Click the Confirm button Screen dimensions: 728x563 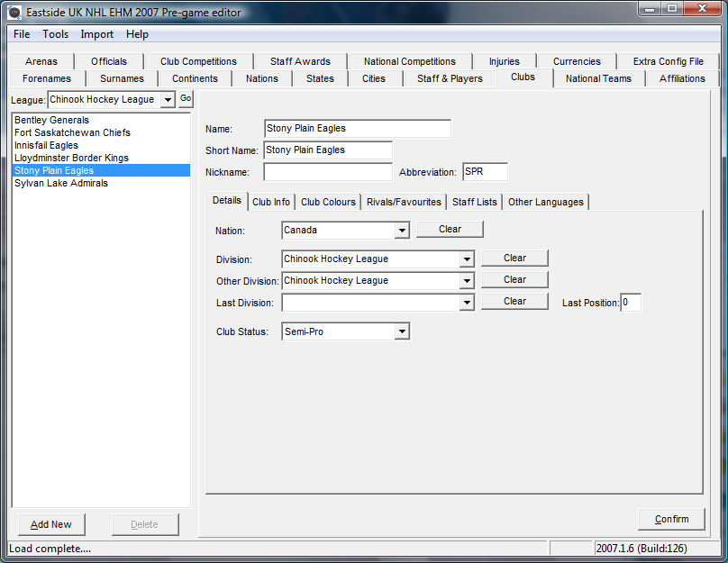coord(671,519)
